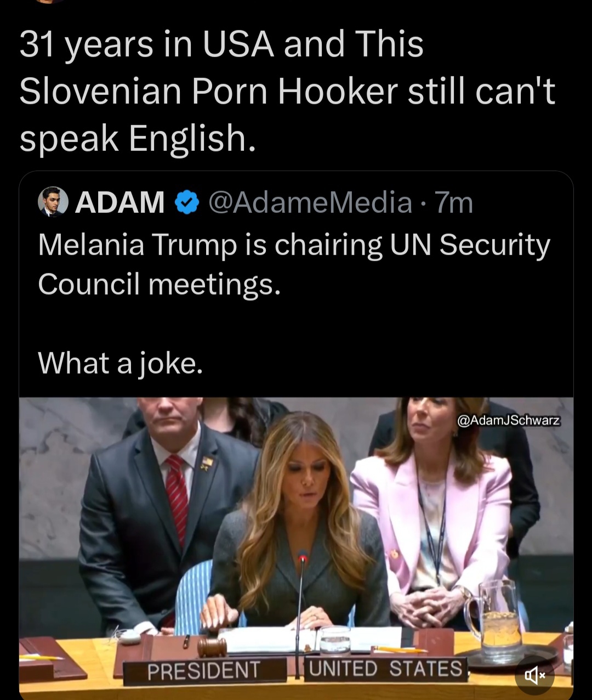592x700 pixels.
Task: Click the "What a joke." line
Action: (120, 363)
